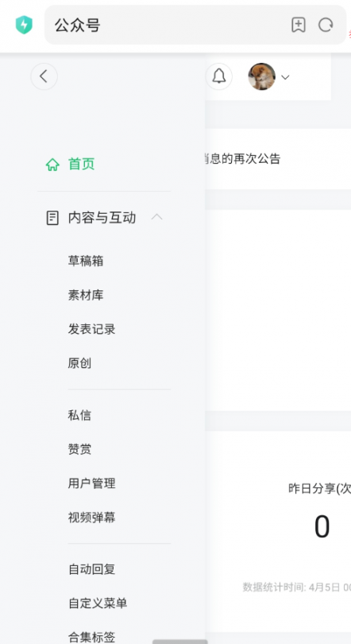This screenshot has height=644, width=351.
Task: Tap the green shield security icon
Action: (24, 25)
